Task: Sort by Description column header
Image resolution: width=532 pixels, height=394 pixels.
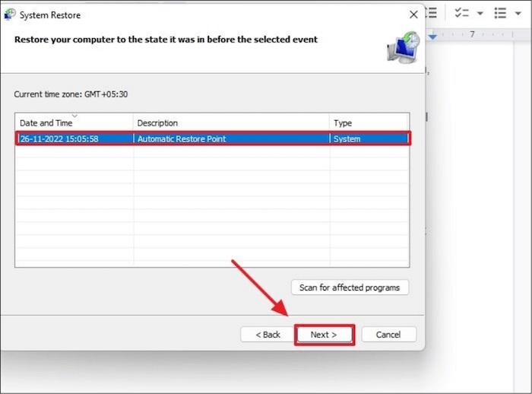Action: pos(231,122)
